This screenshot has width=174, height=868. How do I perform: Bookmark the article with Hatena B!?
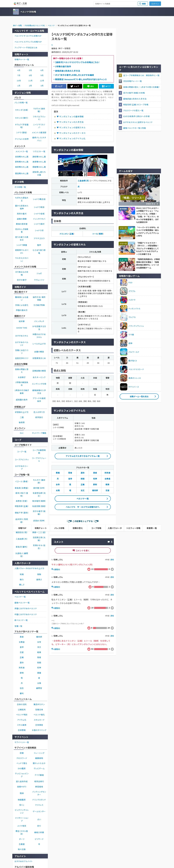tap(106, 86)
